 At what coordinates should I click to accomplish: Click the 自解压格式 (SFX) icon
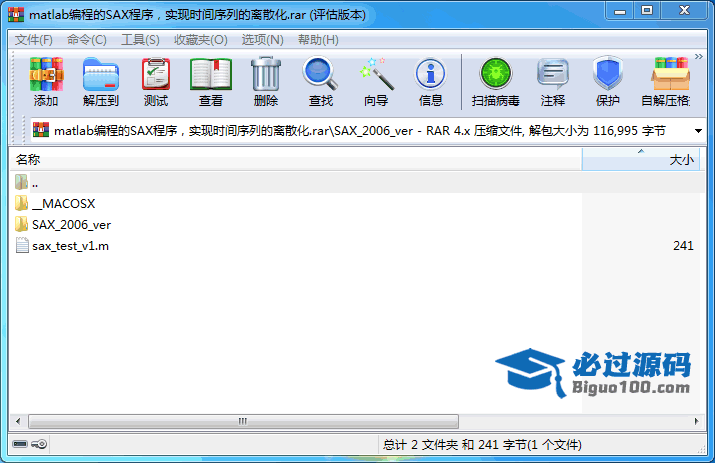[x=670, y=74]
